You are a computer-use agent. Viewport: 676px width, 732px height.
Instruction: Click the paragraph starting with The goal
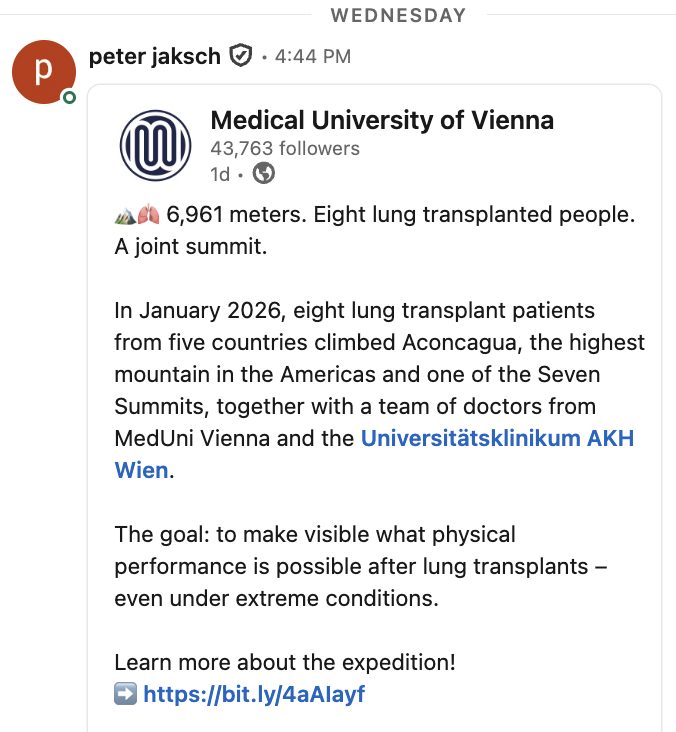pyautogui.click(x=360, y=567)
